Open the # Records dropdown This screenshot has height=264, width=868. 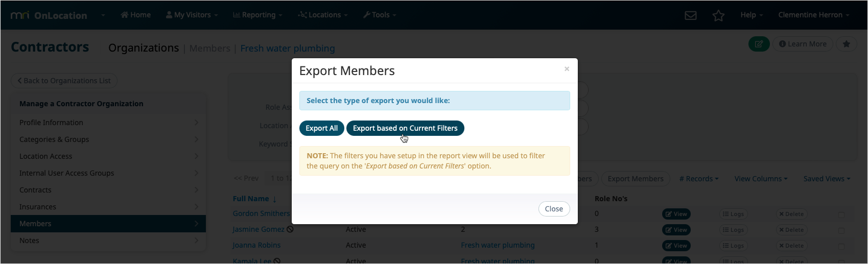(x=699, y=179)
